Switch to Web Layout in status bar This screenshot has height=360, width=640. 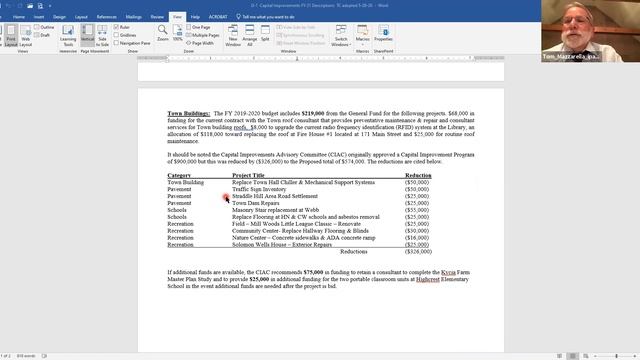point(586,356)
